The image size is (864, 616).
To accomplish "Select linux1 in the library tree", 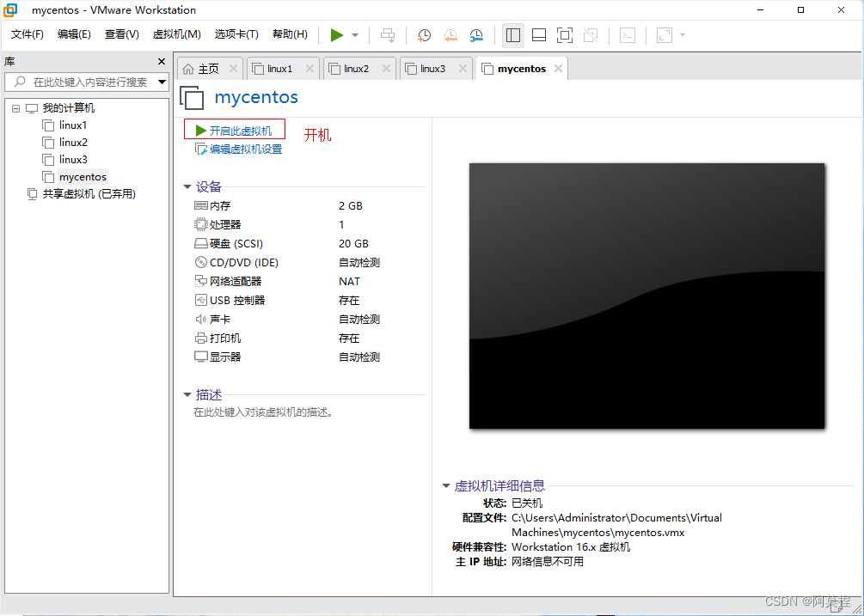I will point(73,125).
